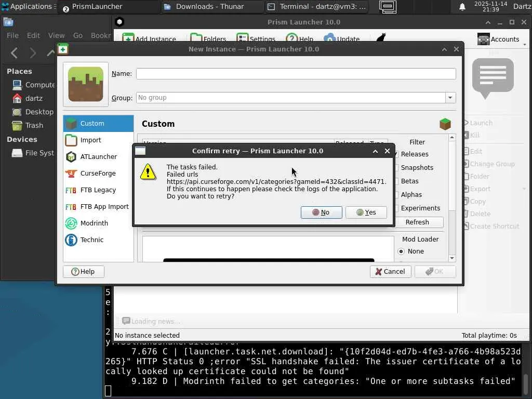Viewport: 532px width, 399px height.
Task: Click Export in the instance sidebar
Action: (x=477, y=189)
